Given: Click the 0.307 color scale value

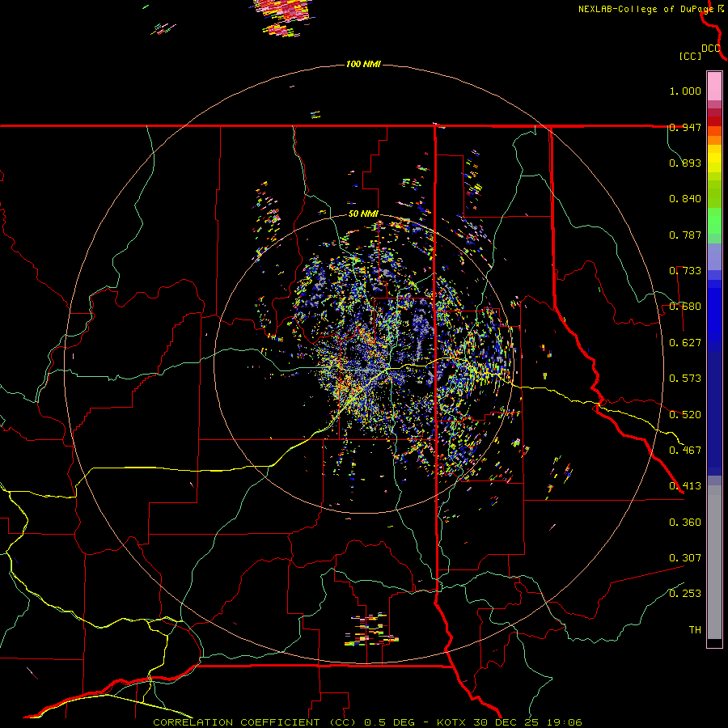Looking at the screenshot, I should coord(685,558).
